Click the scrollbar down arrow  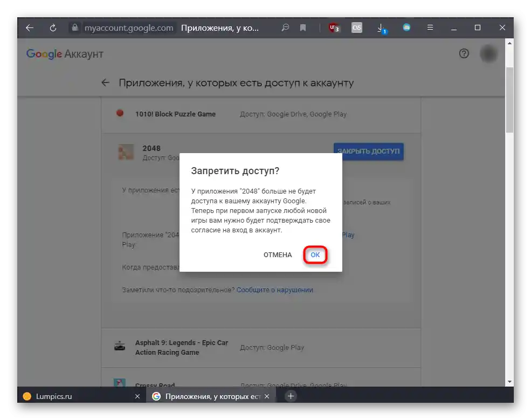coord(509,382)
